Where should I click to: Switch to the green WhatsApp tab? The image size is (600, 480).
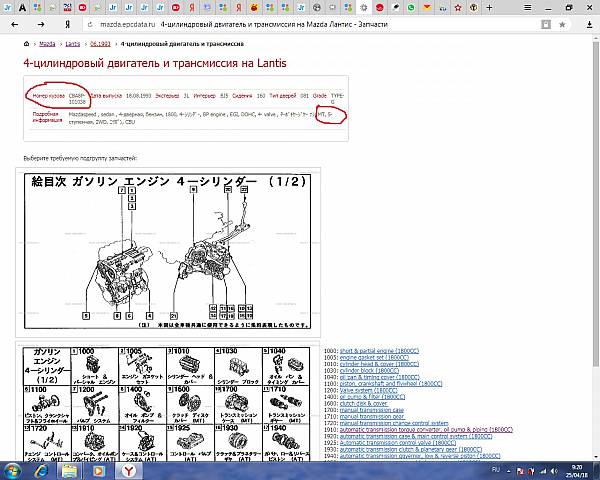(x=411, y=7)
